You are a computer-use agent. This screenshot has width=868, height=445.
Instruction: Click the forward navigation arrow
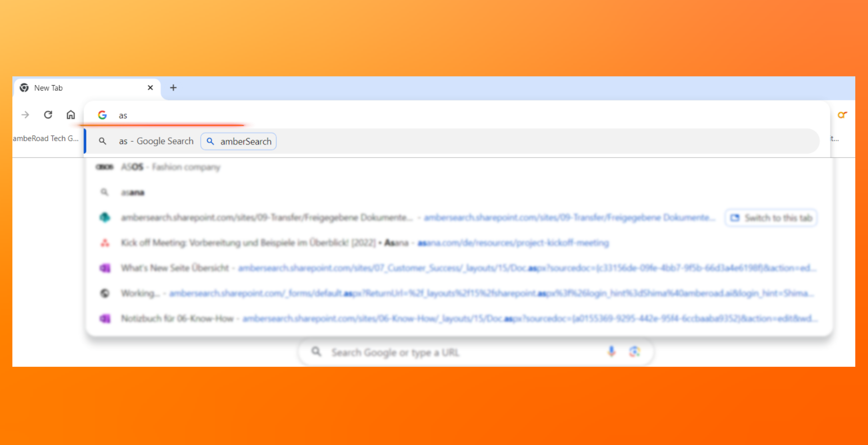(x=25, y=115)
